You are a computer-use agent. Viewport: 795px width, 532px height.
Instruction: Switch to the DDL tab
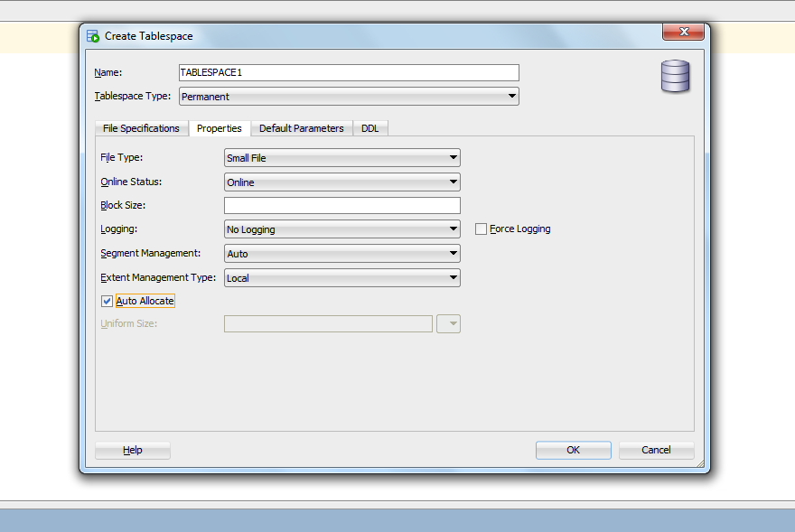(x=370, y=128)
